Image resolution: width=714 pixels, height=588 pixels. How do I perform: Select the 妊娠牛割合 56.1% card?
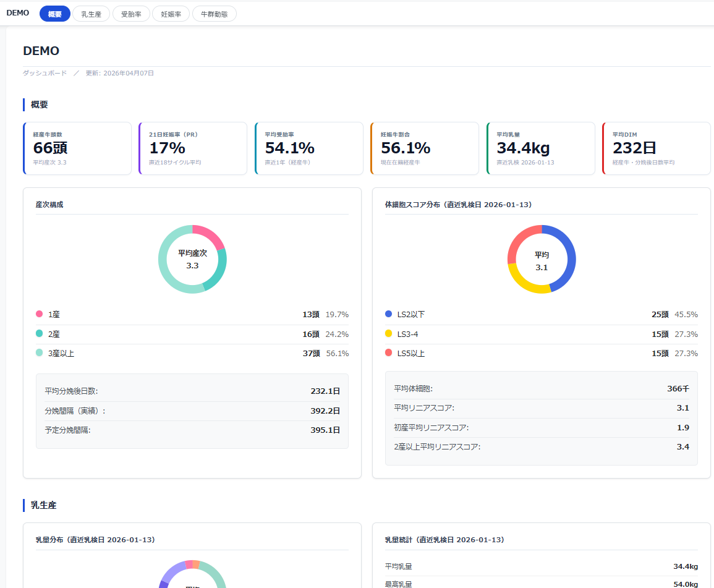[x=425, y=148]
